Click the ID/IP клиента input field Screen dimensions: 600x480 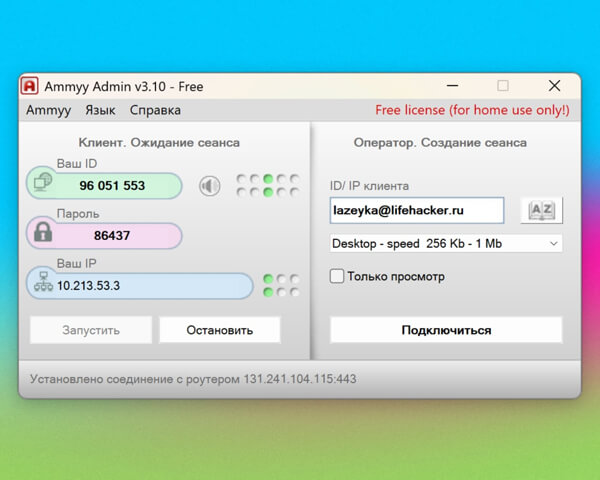tap(417, 210)
